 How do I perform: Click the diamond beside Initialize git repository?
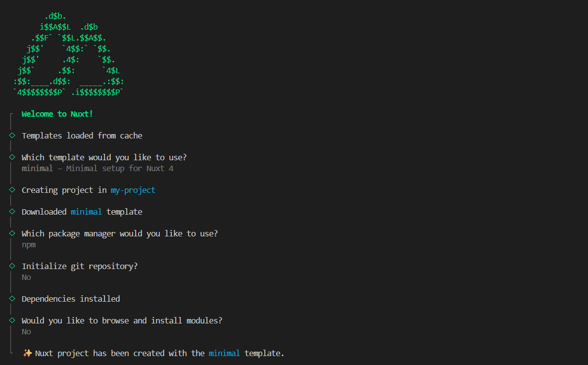12,266
